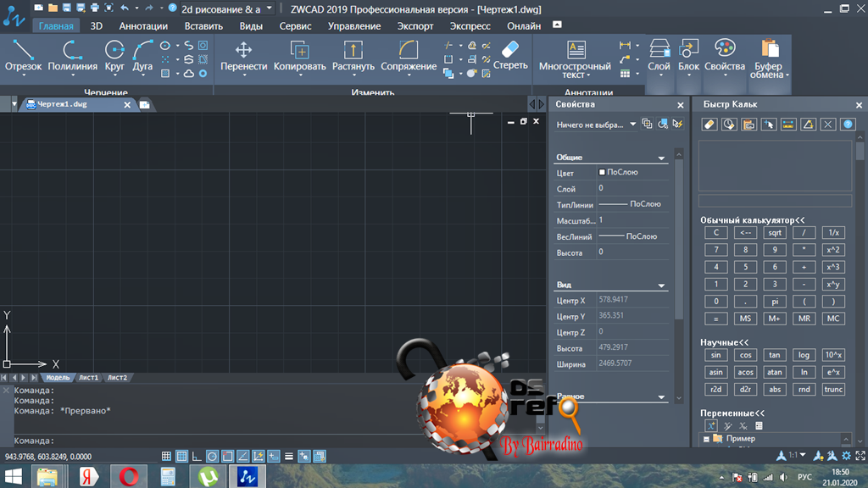Toggle polar tracking in status bar

[x=212, y=457]
